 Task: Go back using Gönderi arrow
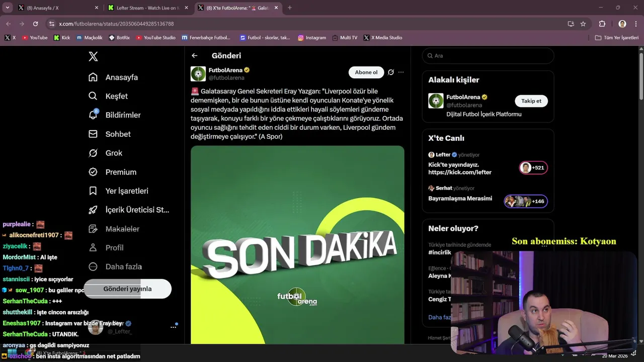click(x=195, y=56)
